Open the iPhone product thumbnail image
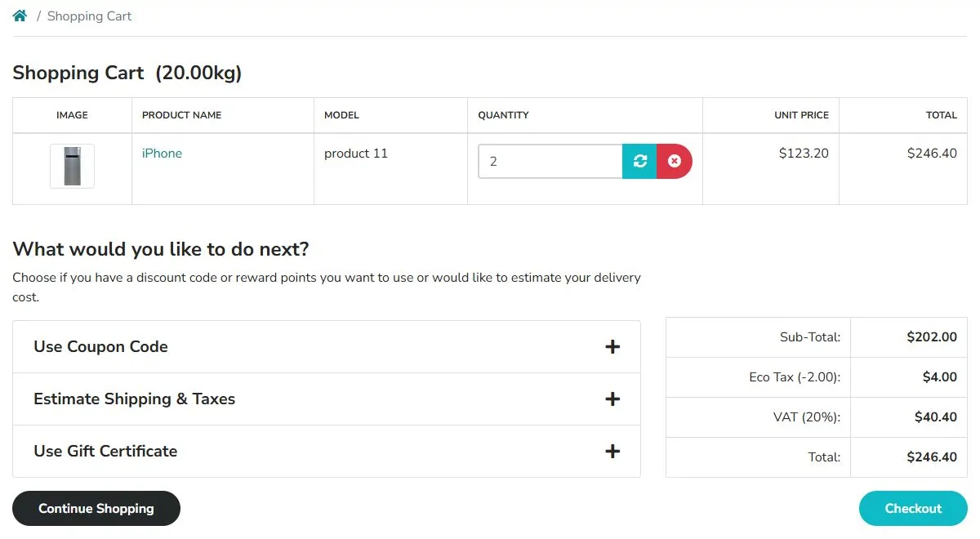This screenshot has width=980, height=539. pos(72,166)
